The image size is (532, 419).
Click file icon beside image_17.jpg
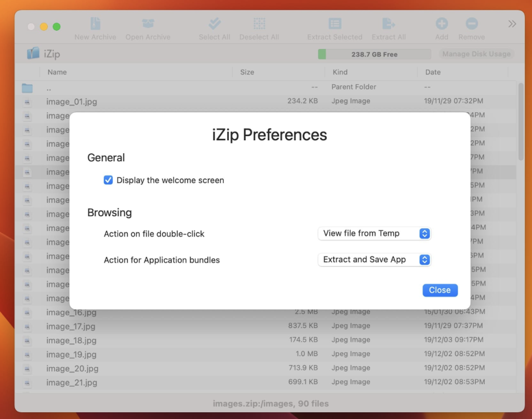coord(27,326)
